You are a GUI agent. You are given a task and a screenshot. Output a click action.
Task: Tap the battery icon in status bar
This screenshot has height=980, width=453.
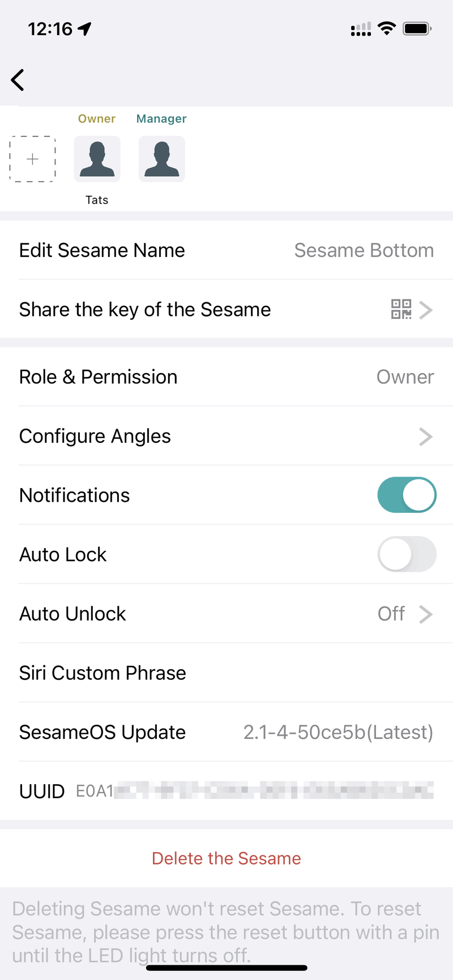[x=417, y=28]
